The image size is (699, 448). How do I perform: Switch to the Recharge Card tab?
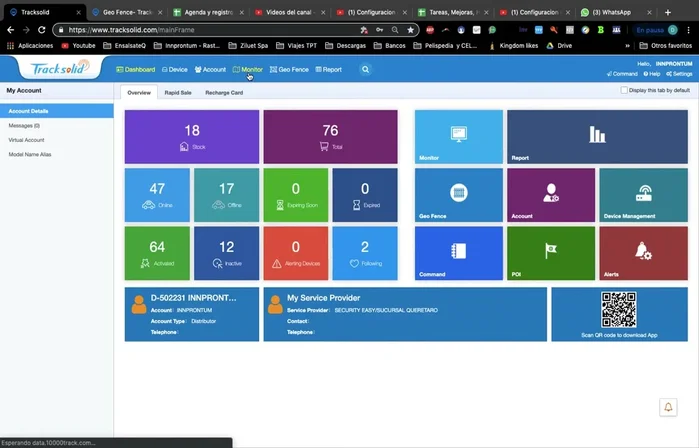224,92
